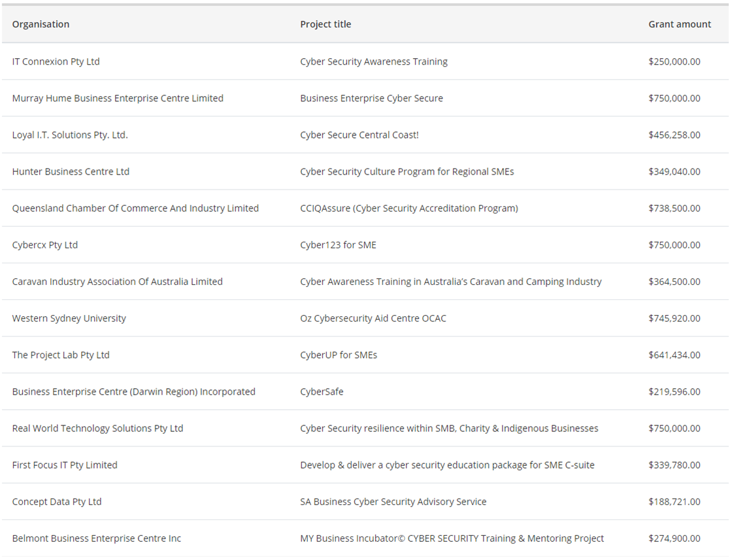
Task: Select Belmont Business Enterprise Centre Inc cell
Action: (97, 538)
